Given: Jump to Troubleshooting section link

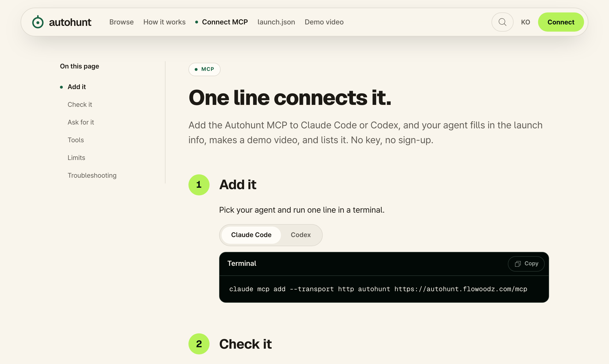Looking at the screenshot, I should [x=92, y=175].
